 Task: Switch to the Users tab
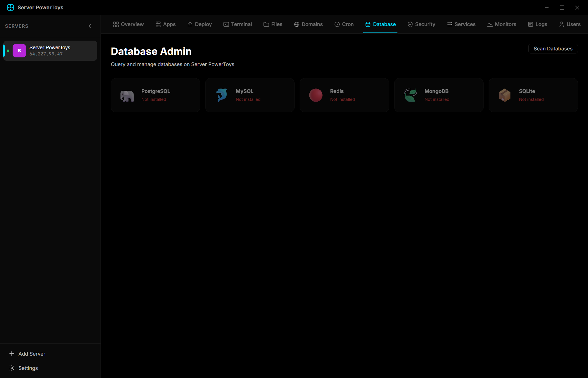tap(570, 24)
